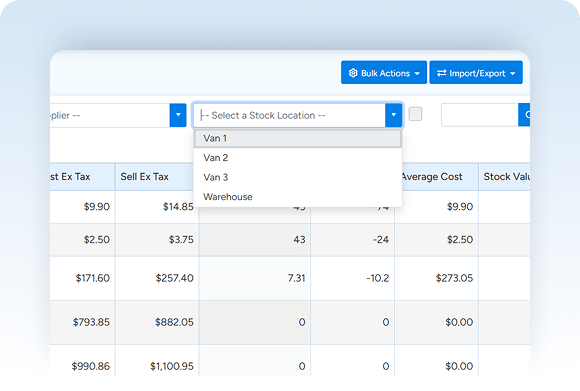Click the Select a Stock Location field
The height and width of the screenshot is (391, 580).
(289, 115)
